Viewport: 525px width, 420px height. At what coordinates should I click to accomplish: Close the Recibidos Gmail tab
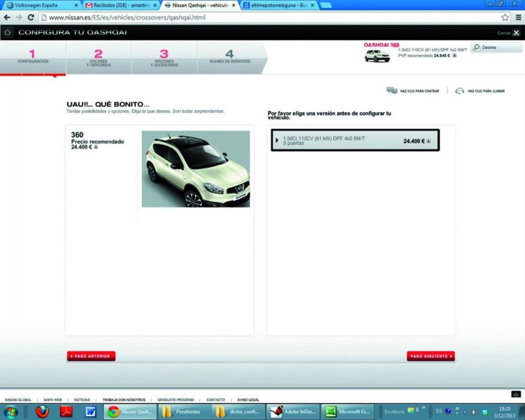[155, 5]
